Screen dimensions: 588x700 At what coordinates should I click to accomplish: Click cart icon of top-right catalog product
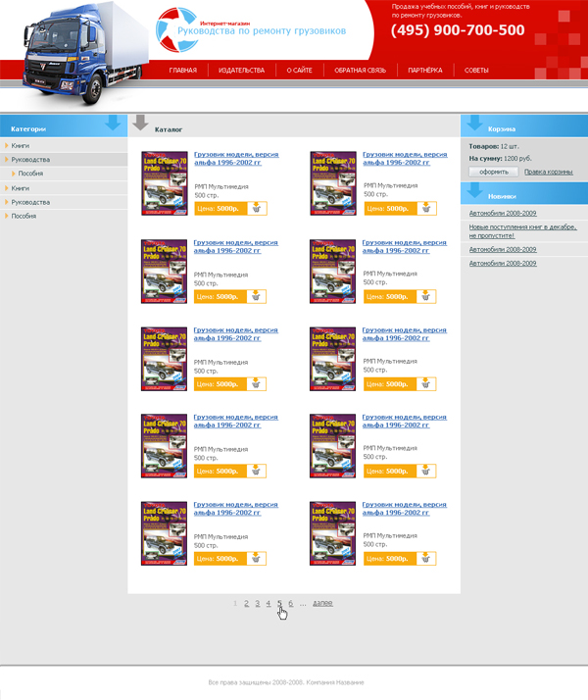click(425, 209)
